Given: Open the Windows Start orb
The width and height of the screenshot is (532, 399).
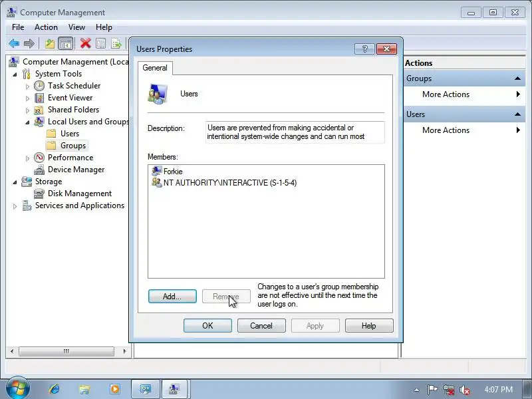Looking at the screenshot, I should click(x=17, y=388).
